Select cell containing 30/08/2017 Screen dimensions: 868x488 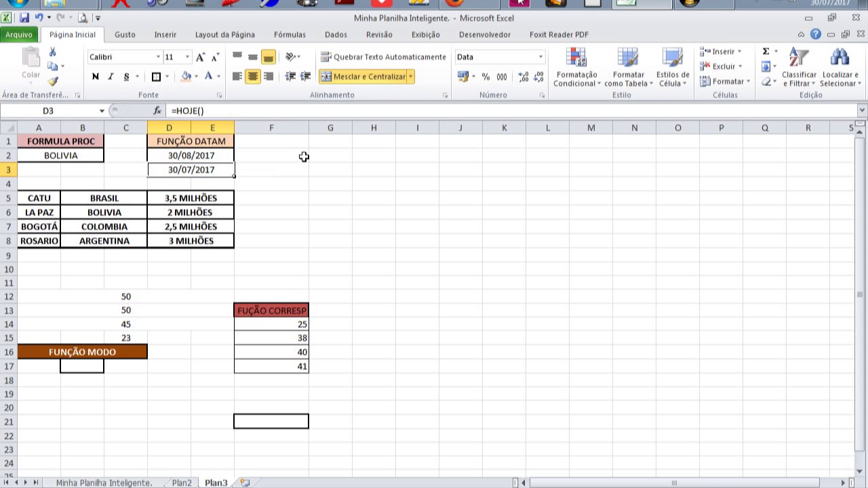point(191,155)
